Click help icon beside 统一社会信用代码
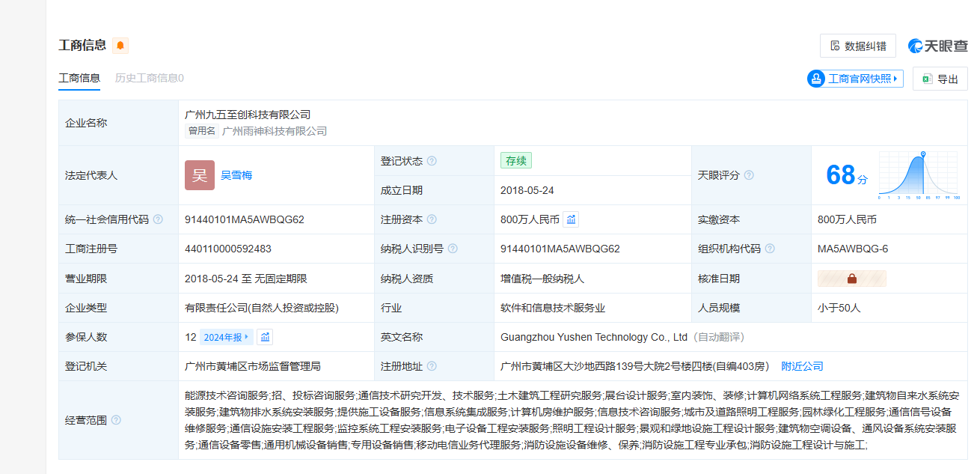The image size is (980, 474). coord(158,219)
